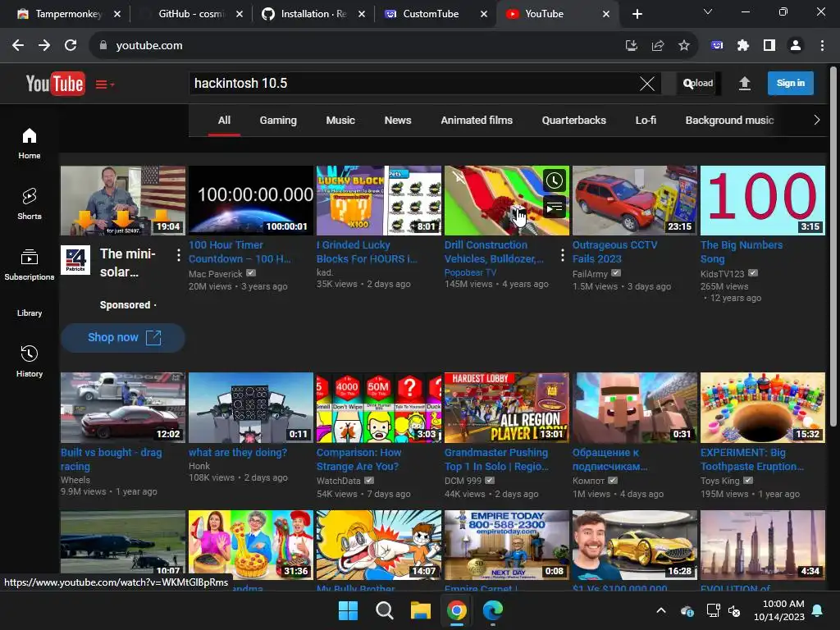Open I Grinded Lucky Blocks video title

point(367,252)
